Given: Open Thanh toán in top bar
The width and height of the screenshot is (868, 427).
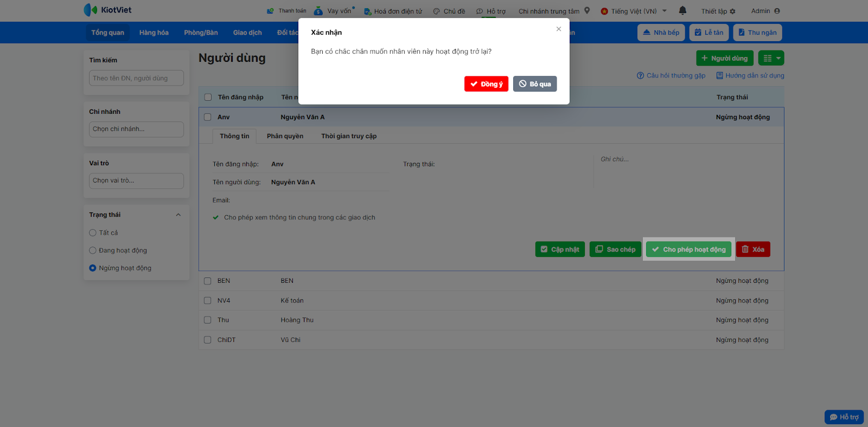Looking at the screenshot, I should point(286,11).
